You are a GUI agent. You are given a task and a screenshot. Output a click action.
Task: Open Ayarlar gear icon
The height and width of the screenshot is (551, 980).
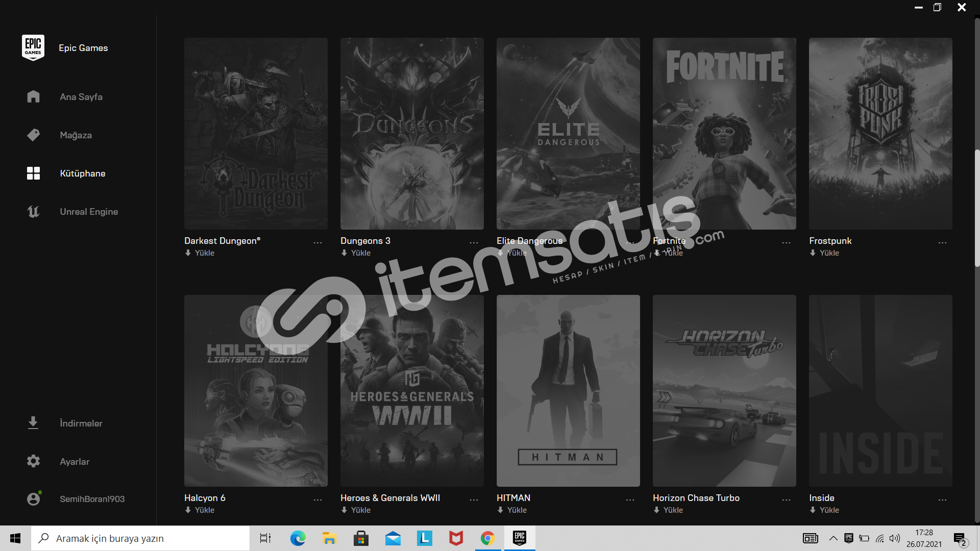[33, 461]
